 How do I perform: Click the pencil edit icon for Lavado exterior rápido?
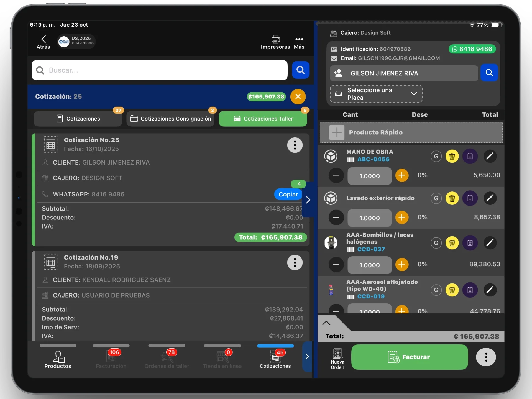tap(490, 198)
